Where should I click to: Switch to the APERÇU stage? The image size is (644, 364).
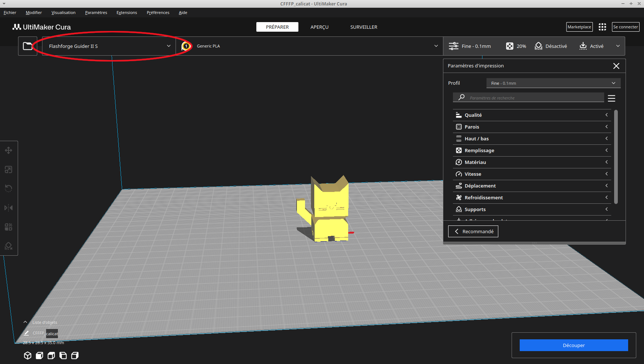tap(319, 27)
